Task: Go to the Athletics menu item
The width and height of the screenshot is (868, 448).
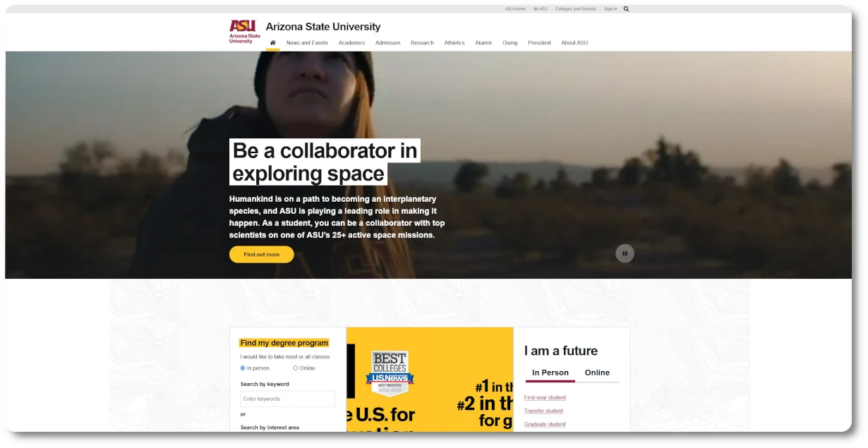Action: pyautogui.click(x=454, y=43)
